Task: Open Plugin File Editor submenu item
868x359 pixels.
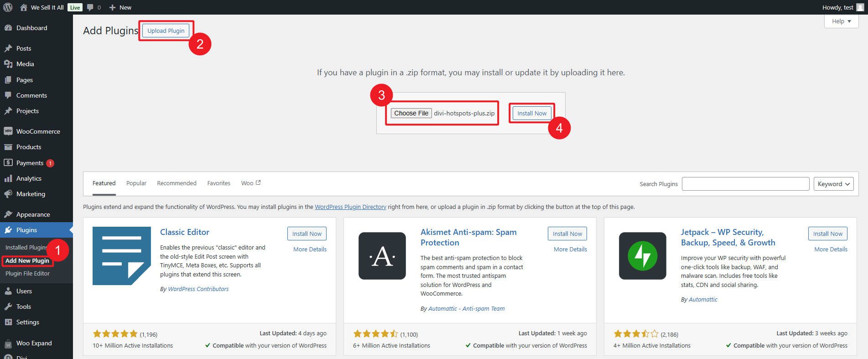Action: 27,273
